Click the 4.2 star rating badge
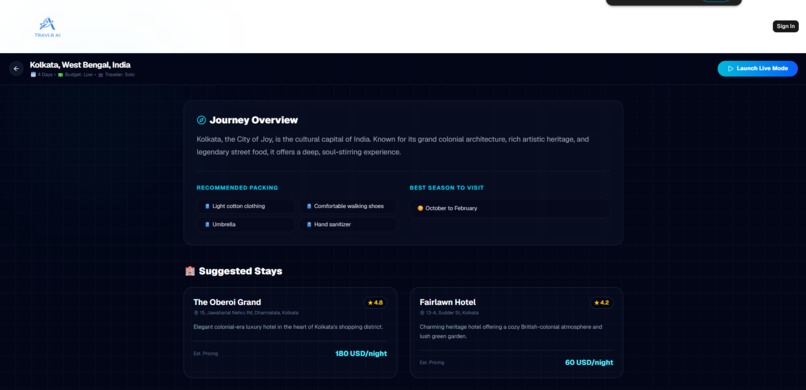Image resolution: width=806 pixels, height=390 pixels. click(x=601, y=303)
